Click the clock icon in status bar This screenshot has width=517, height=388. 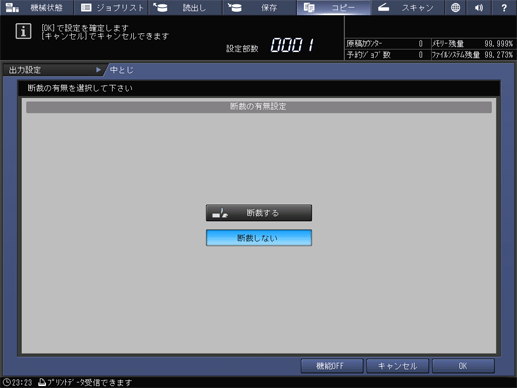(6, 382)
